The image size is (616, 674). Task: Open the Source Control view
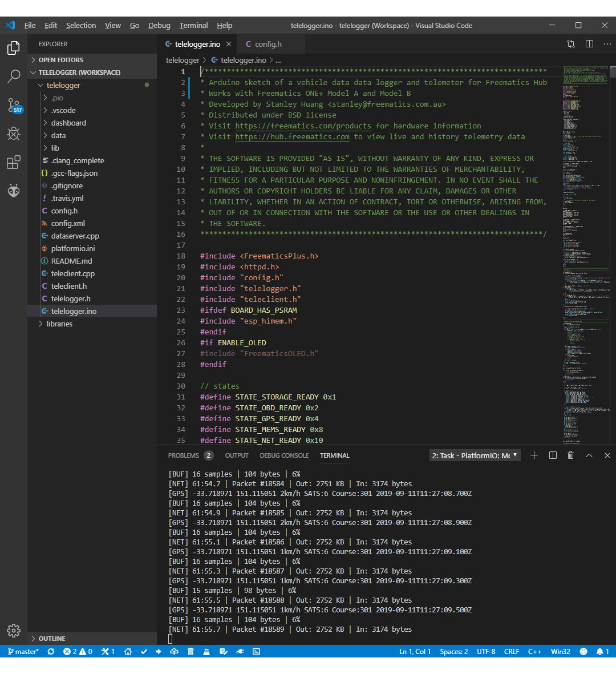(x=13, y=105)
